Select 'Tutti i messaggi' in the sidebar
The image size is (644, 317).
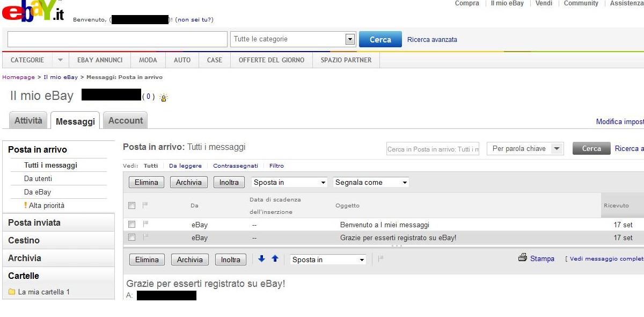(50, 165)
